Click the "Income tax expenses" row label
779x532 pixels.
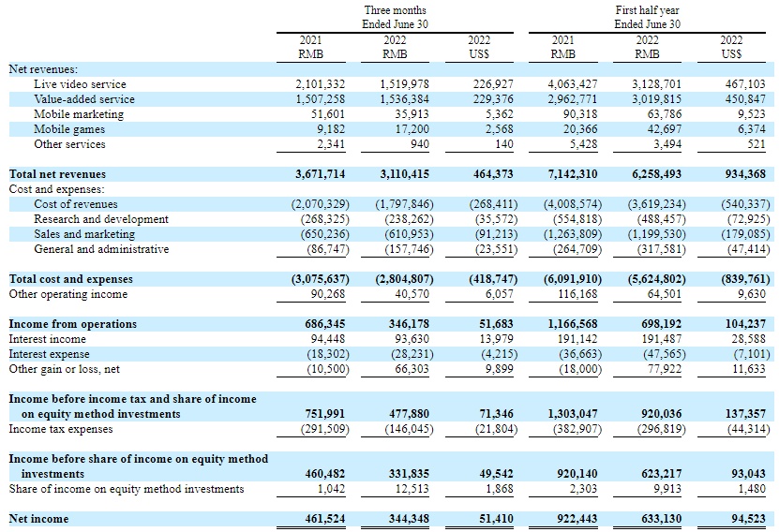[60, 429]
